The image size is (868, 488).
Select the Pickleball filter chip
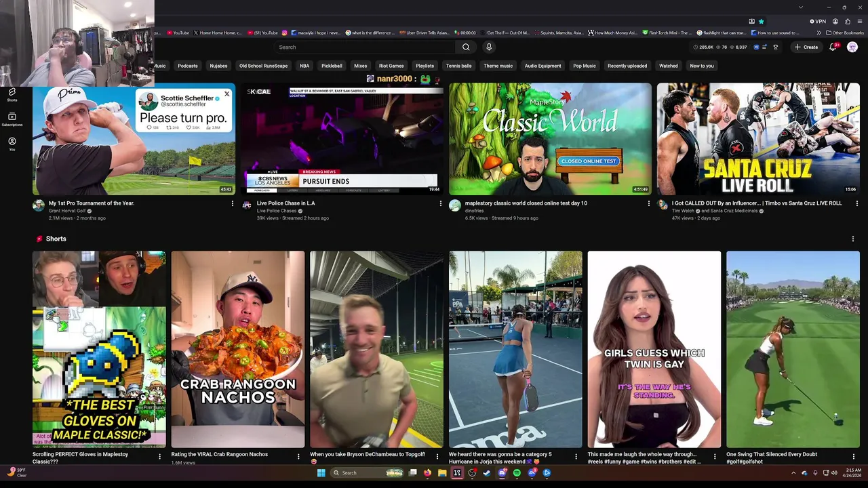(332, 66)
